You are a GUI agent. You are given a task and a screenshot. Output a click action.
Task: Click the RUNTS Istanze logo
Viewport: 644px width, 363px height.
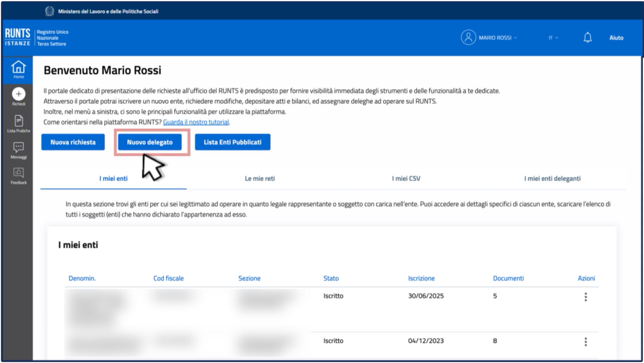tap(17, 37)
